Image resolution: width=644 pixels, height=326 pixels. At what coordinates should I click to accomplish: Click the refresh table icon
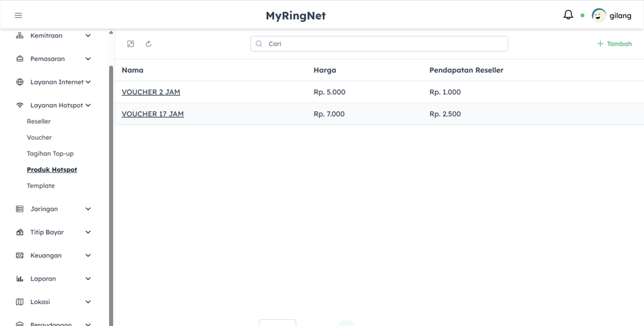pos(149,44)
